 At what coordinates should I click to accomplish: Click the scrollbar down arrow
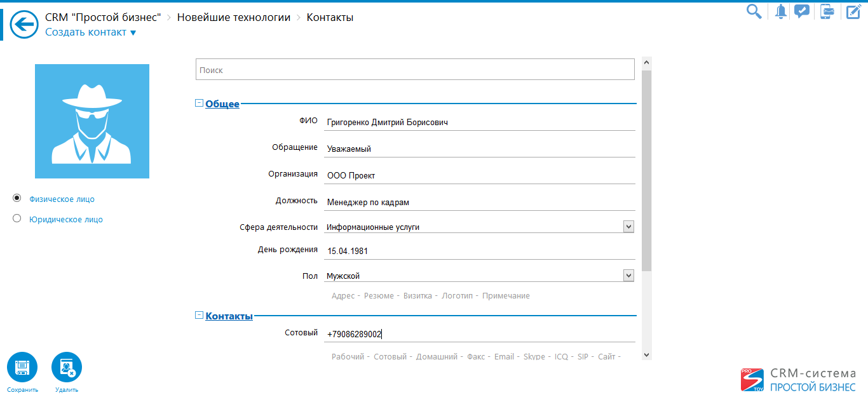click(647, 355)
